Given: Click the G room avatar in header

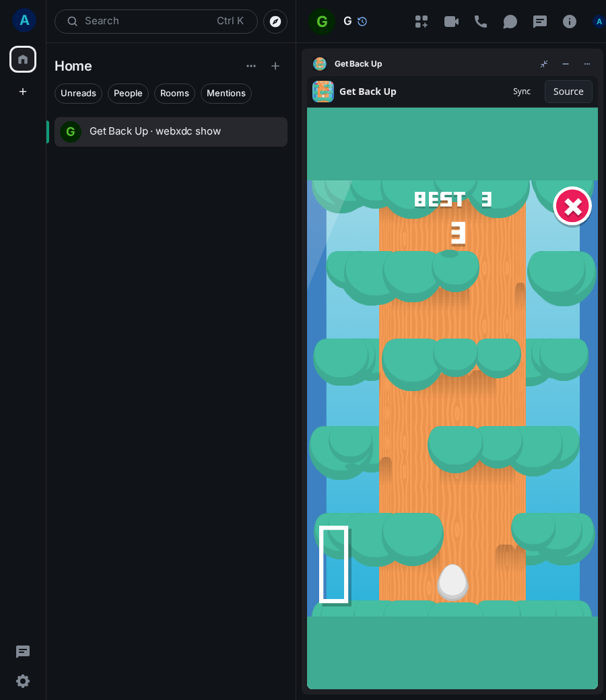Looking at the screenshot, I should [x=322, y=22].
